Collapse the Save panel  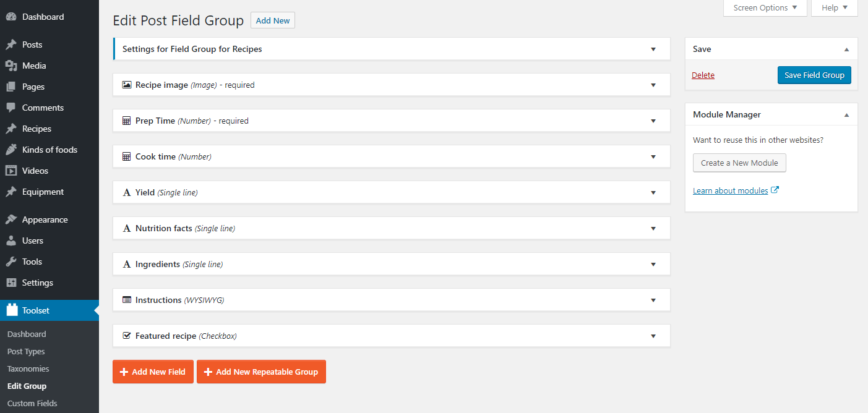(x=846, y=49)
